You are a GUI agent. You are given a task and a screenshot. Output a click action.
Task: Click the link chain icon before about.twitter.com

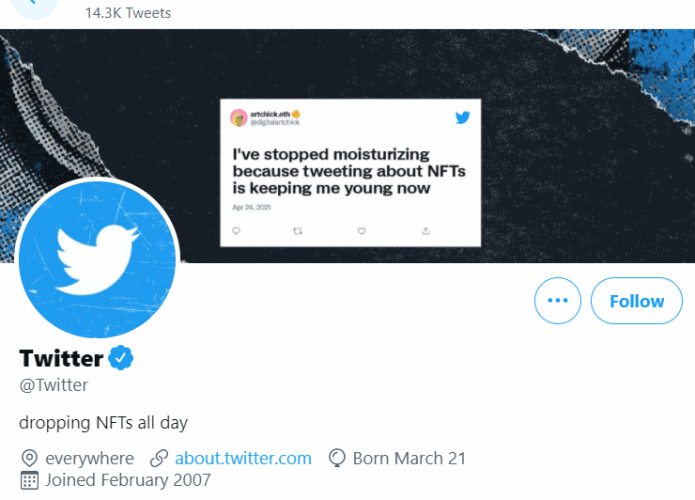[x=159, y=458]
